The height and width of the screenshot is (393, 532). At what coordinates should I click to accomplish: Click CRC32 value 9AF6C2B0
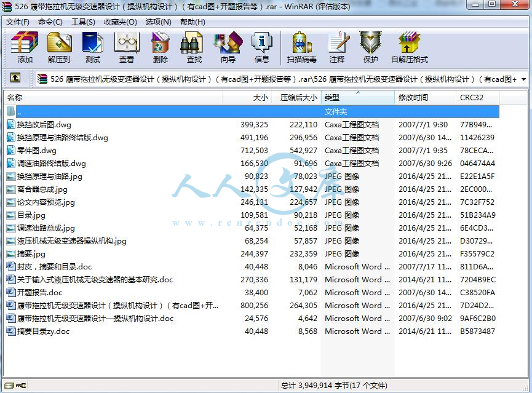pos(478,319)
